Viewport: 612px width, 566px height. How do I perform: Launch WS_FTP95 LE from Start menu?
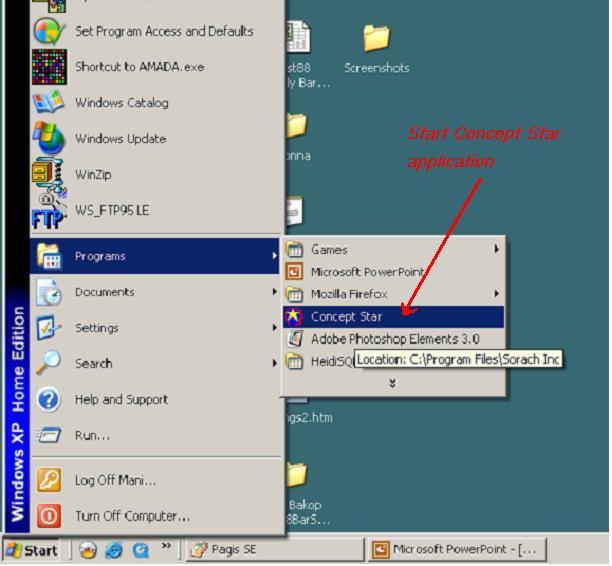[156, 210]
